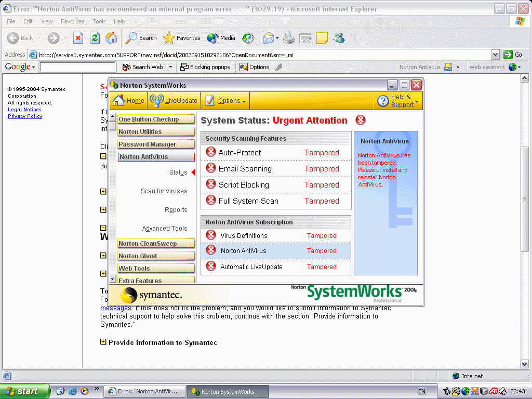This screenshot has width=532, height=399.
Task: Click the Full System Scan error icon
Action: click(x=211, y=200)
